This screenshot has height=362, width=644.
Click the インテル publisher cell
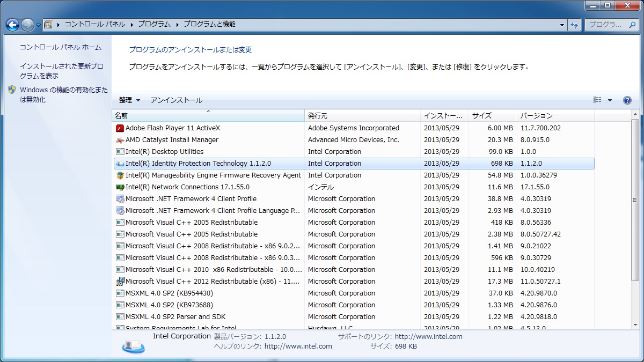pyautogui.click(x=321, y=187)
